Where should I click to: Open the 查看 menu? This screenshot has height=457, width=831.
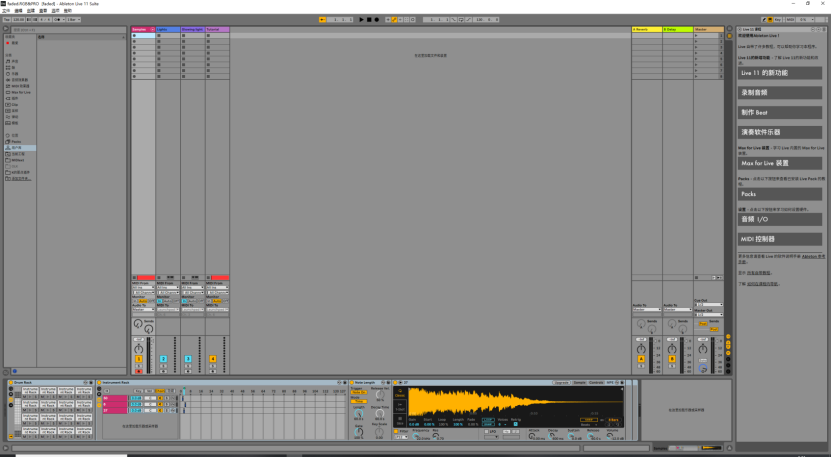coord(43,11)
